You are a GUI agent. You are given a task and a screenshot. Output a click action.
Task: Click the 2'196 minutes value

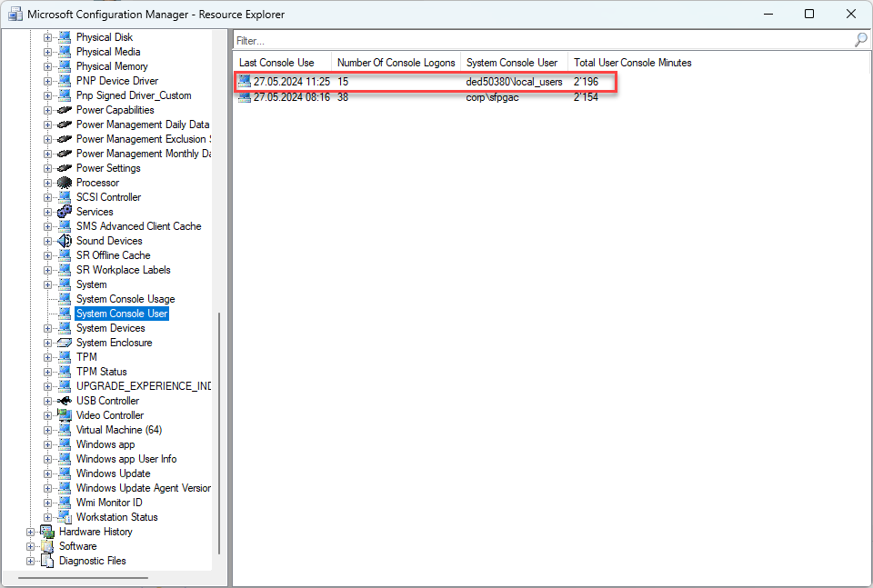coord(586,82)
